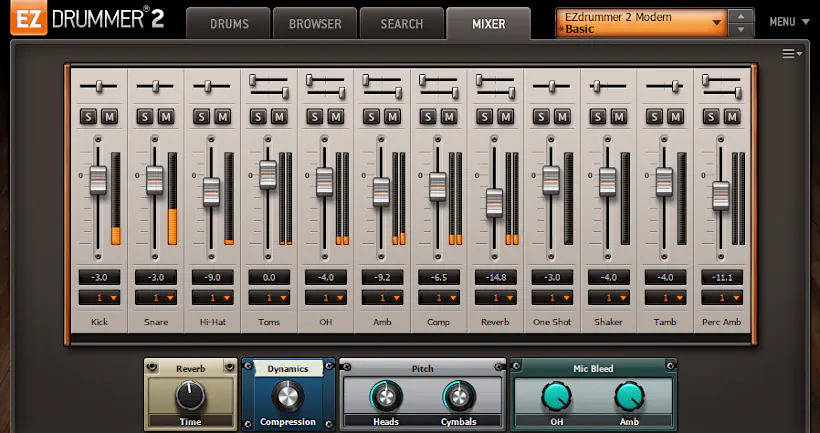
Task: Click the Comp volume value field -6.5
Action: 439,277
